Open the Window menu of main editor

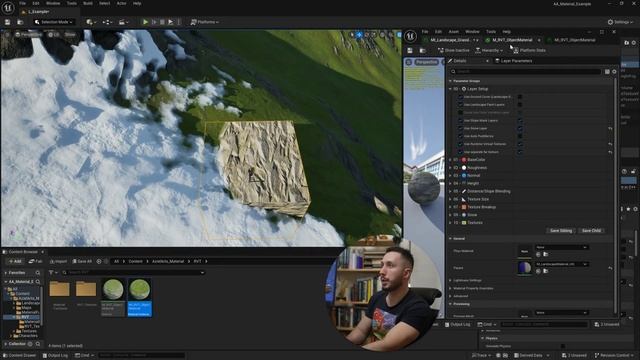click(53, 3)
